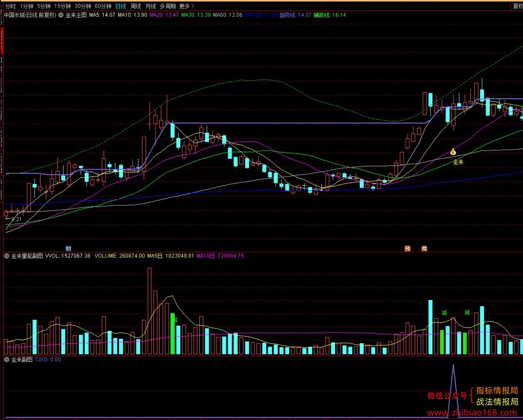Image resolution: width=523 pixels, height=420 pixels.
Task: Click the 金来主图 indicator name
Action: tap(76, 15)
